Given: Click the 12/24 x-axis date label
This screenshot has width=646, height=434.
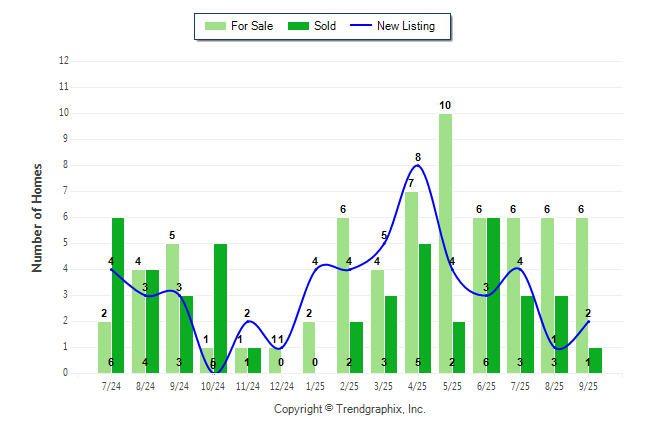Looking at the screenshot, I should pos(282,385).
